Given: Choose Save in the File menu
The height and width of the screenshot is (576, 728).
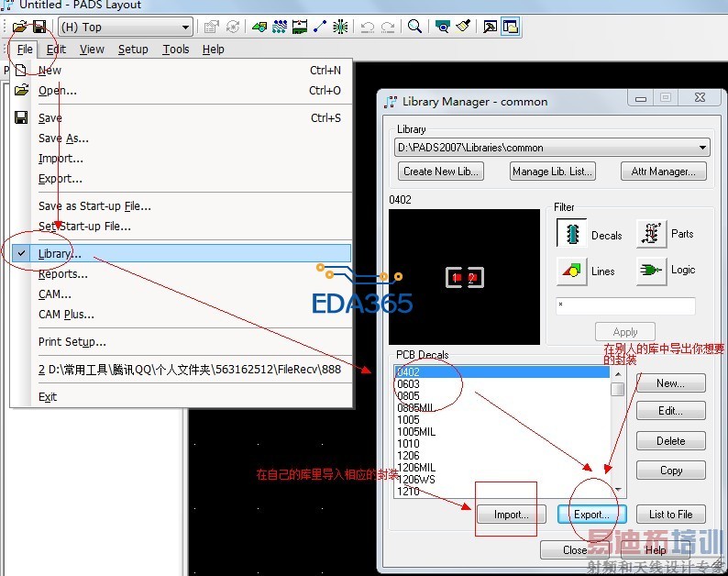Looking at the screenshot, I should click(x=181, y=118).
